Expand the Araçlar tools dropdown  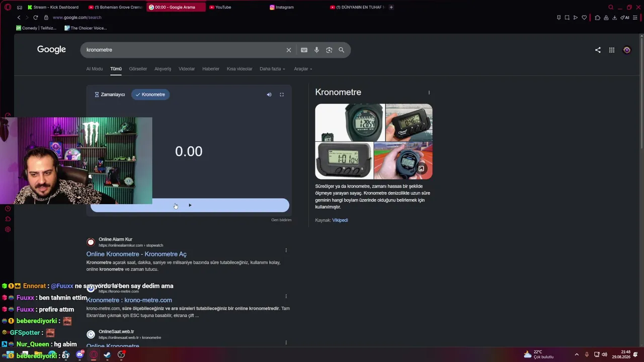303,69
